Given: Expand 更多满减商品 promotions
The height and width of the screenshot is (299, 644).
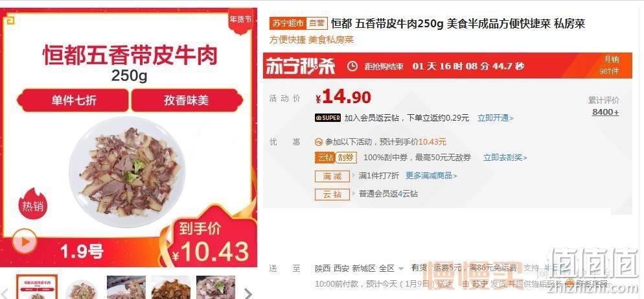Looking at the screenshot, I should (x=431, y=176).
